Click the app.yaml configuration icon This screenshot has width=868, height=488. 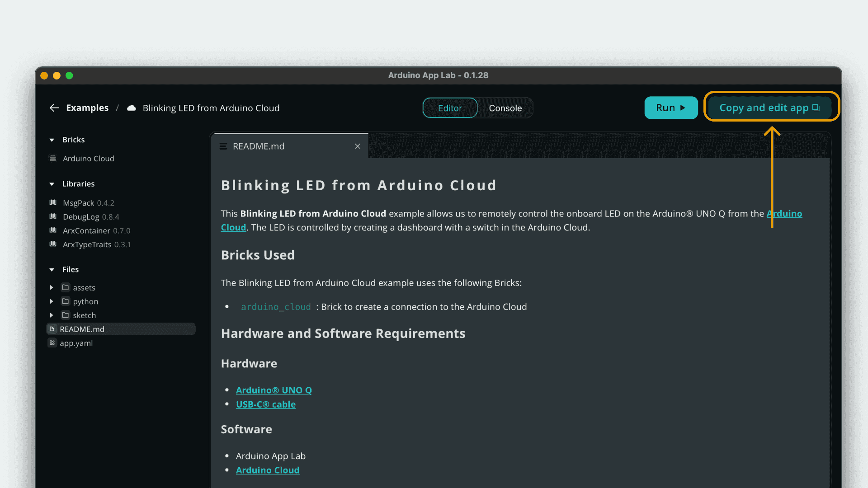tap(52, 343)
